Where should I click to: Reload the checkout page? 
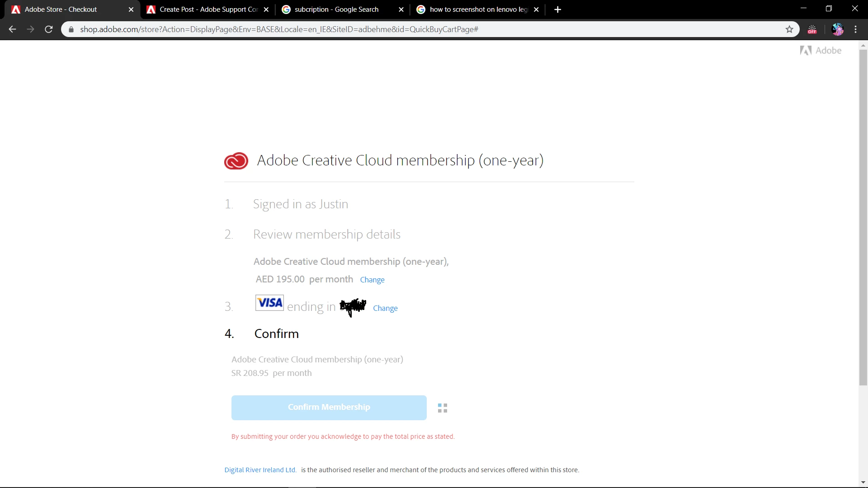pos(49,29)
